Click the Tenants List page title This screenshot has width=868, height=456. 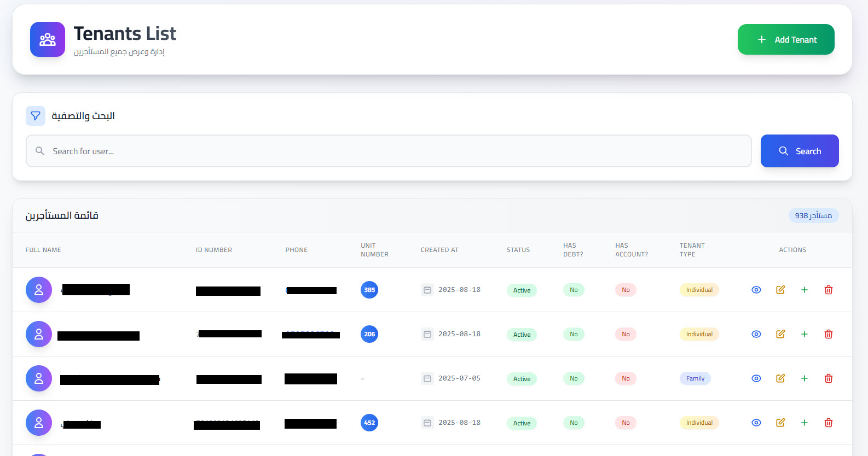pyautogui.click(x=125, y=33)
